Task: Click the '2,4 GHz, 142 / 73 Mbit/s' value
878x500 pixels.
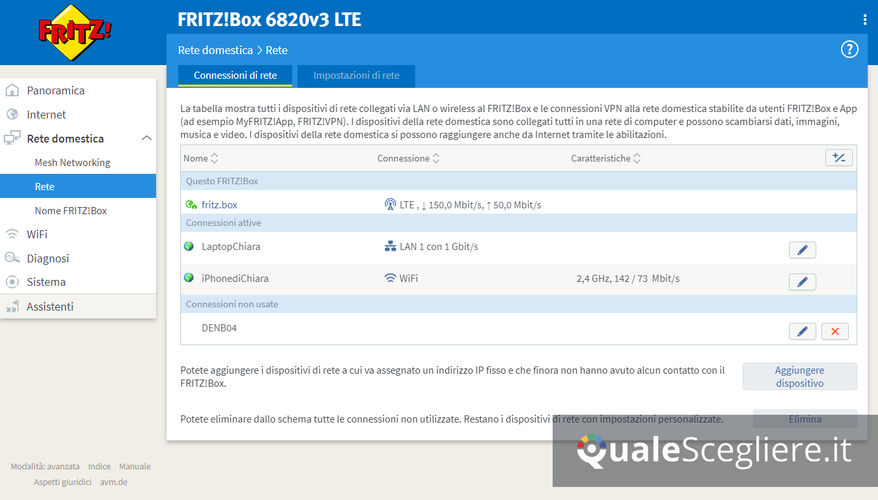Action: 628,278
